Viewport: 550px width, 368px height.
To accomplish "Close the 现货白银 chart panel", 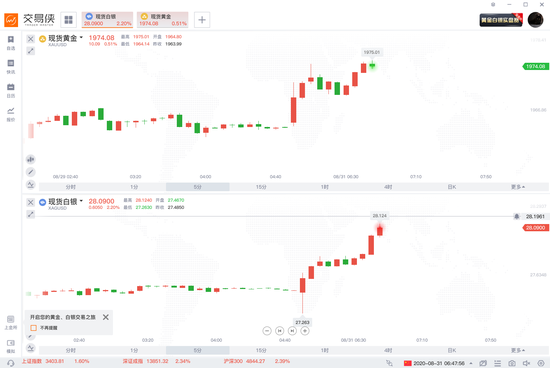I will [31, 202].
